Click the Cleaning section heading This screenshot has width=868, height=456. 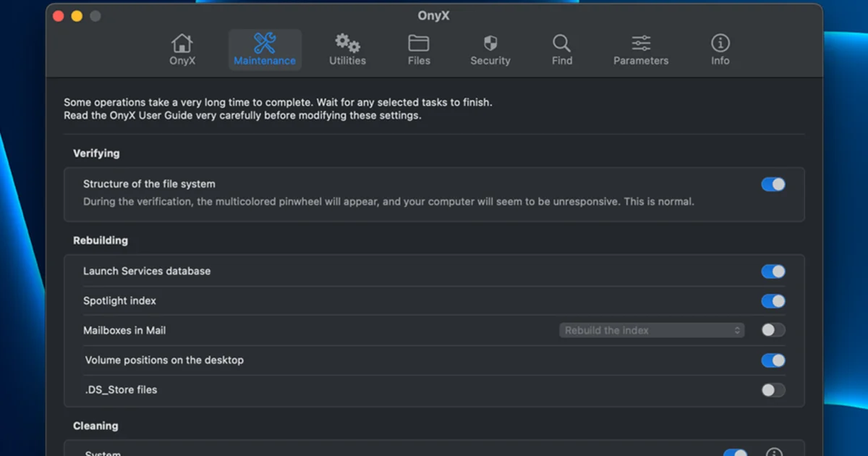tap(95, 426)
